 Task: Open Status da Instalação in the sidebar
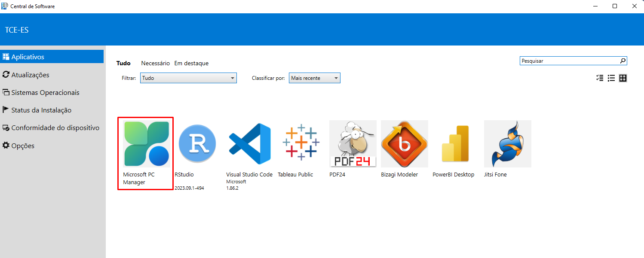(52, 110)
